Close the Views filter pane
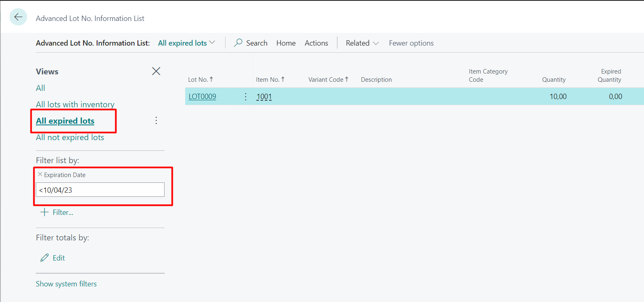 [x=156, y=71]
